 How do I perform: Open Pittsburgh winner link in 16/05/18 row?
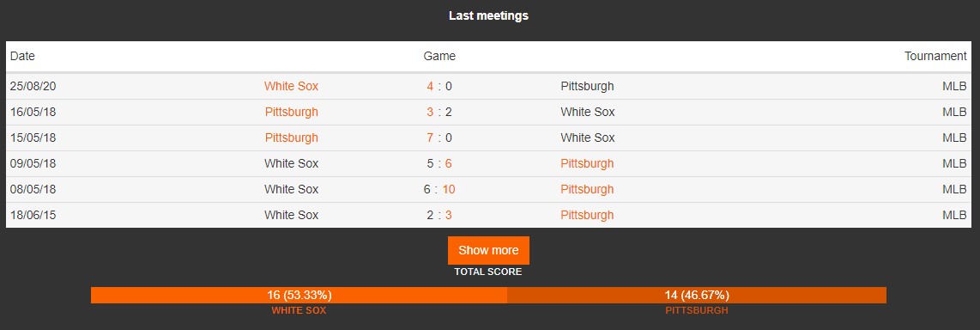coord(291,112)
